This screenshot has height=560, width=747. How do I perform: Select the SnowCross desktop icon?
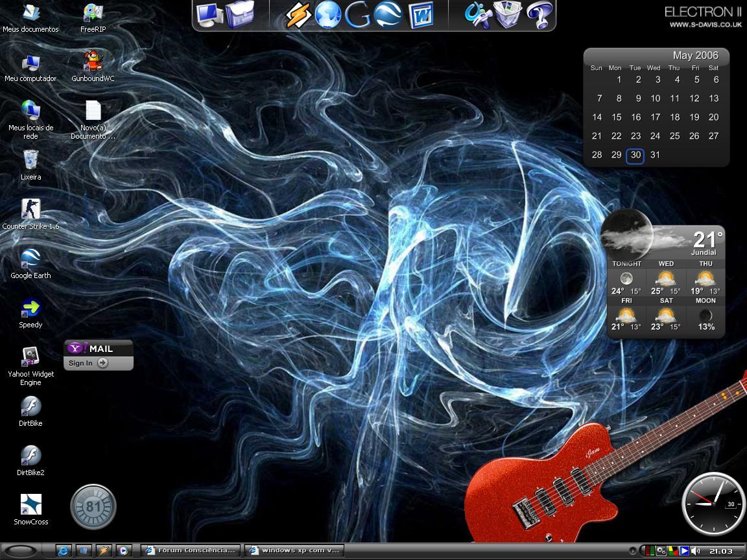(30, 509)
